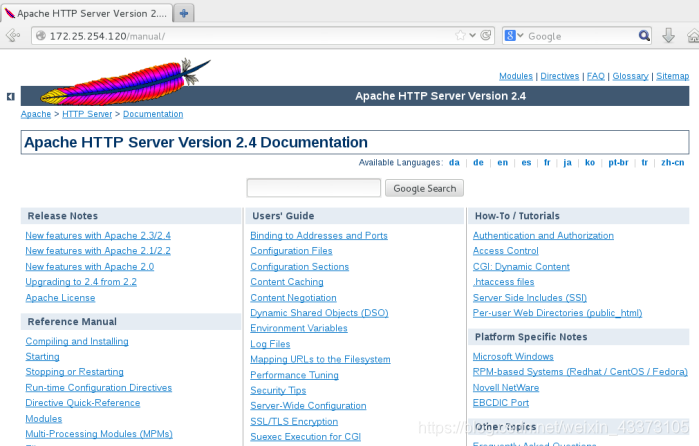Viewport: 699px width, 446px height.
Task: Click the HTTP Server breadcrumb link
Action: pyautogui.click(x=87, y=114)
